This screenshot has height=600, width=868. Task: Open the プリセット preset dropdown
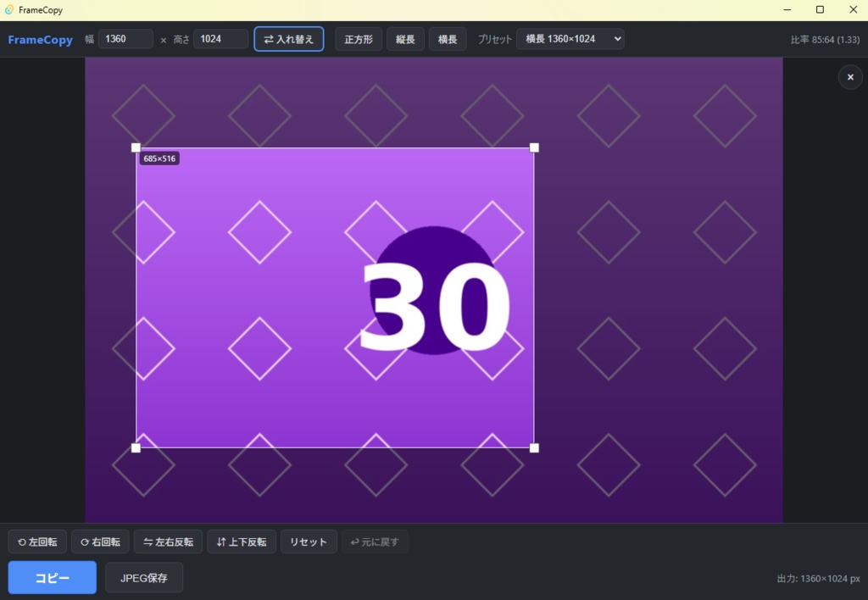(570, 39)
